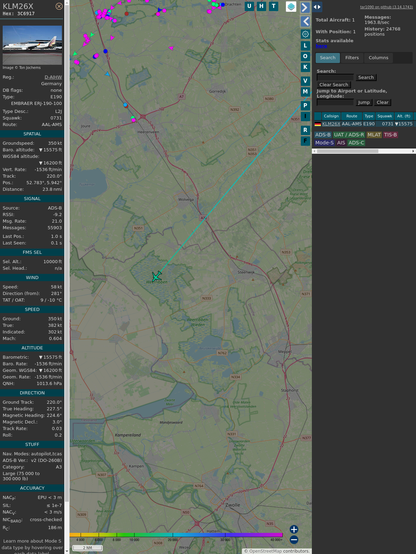416x554 pixels.
Task: Toggle the P map button
Action: 305,105
